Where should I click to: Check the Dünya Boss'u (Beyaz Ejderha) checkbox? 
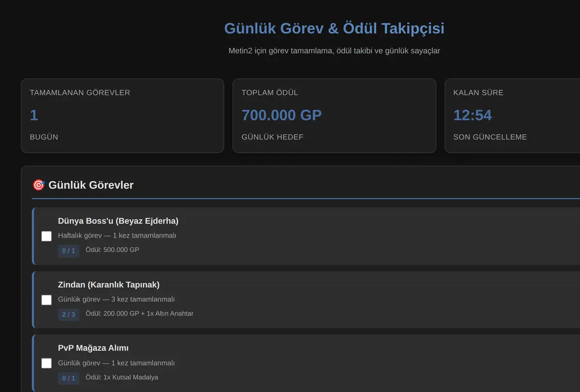[46, 236]
